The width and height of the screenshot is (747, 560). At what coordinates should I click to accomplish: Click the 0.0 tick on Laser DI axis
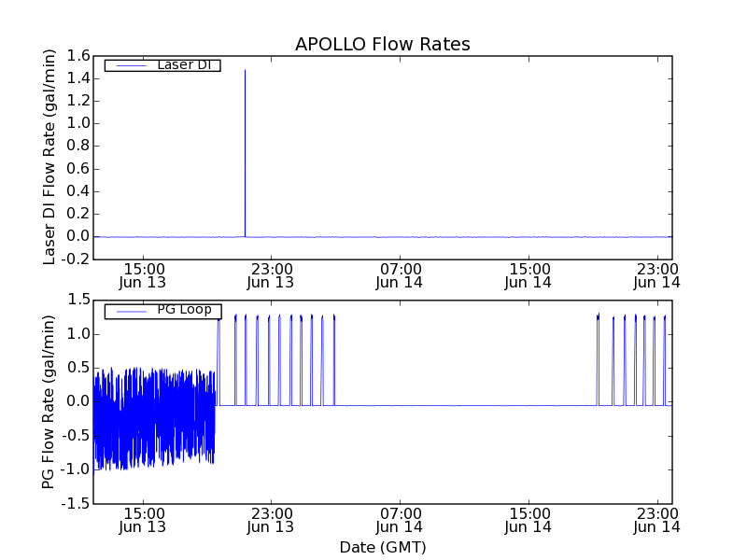click(78, 236)
